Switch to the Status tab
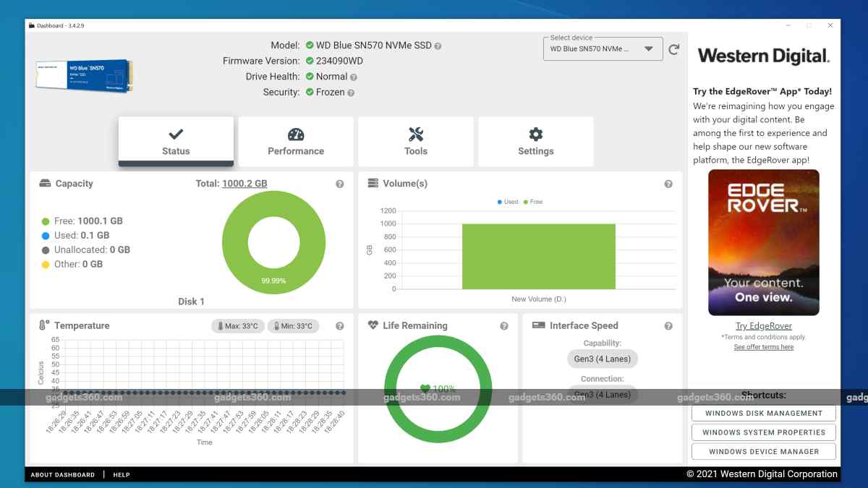 [x=176, y=142]
